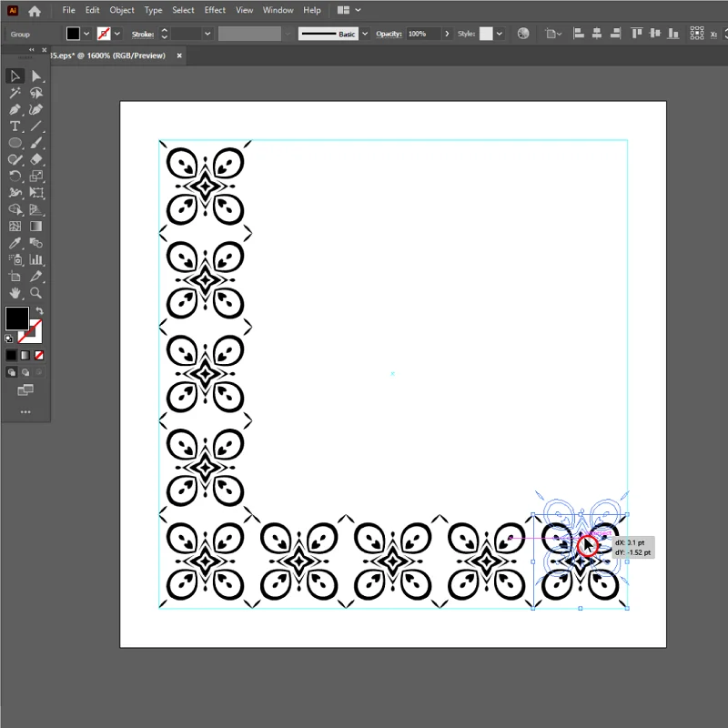Select the Mesh tool
Image resolution: width=728 pixels, height=728 pixels.
tap(15, 226)
